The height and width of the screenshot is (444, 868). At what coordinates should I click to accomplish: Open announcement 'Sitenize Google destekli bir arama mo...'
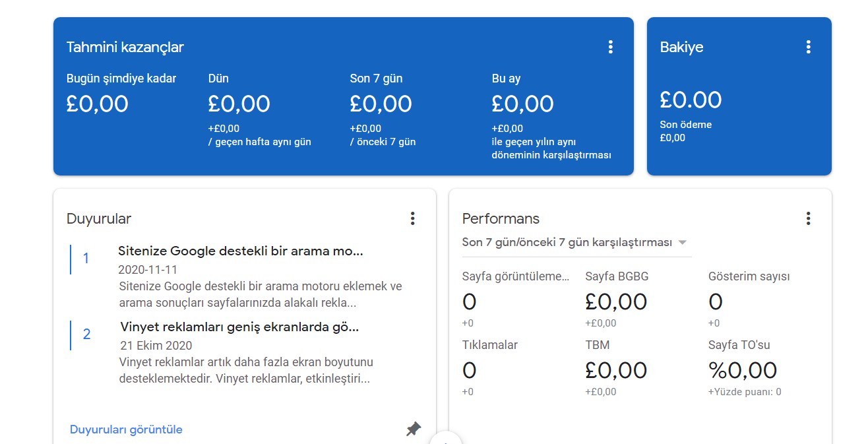point(241,251)
